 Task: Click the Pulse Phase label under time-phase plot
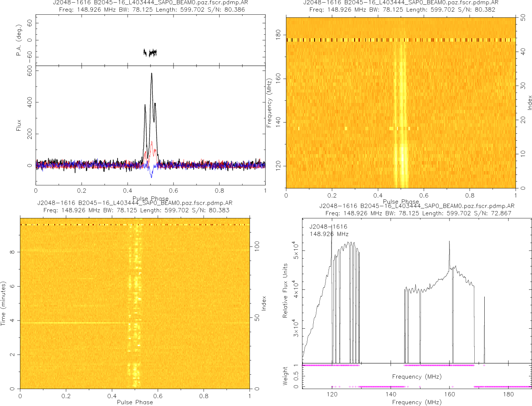coord(135,402)
